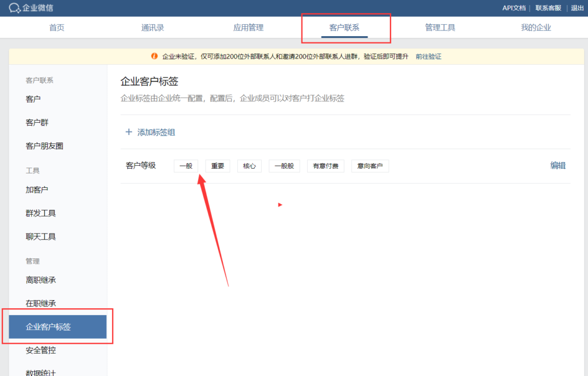Image resolution: width=588 pixels, height=376 pixels.
Task: Open 客户朋友圈 in the sidebar
Action: click(44, 146)
